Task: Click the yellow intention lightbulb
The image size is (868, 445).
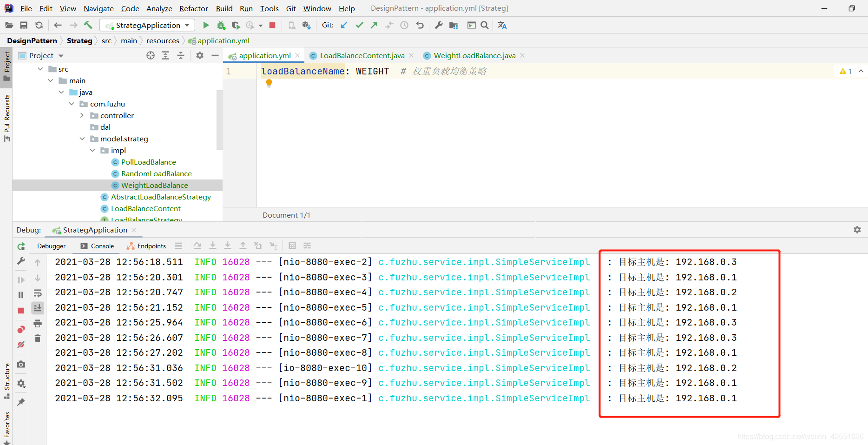Action: 269,83
